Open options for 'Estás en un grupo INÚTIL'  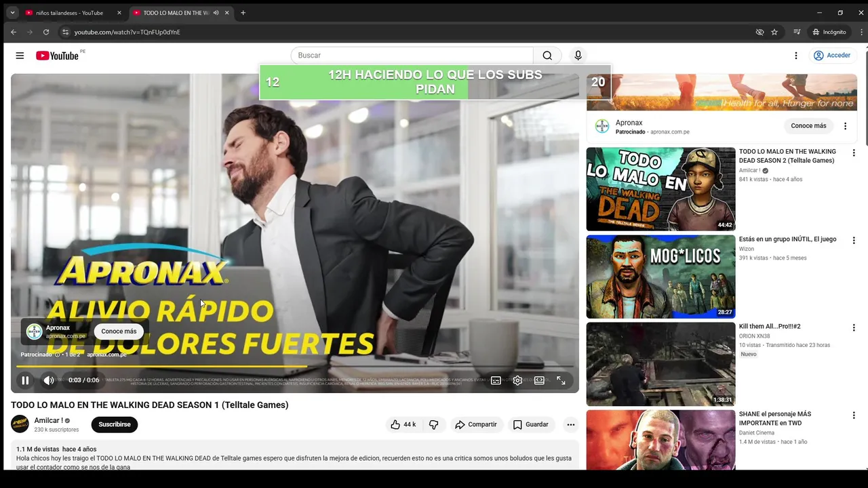(854, 241)
